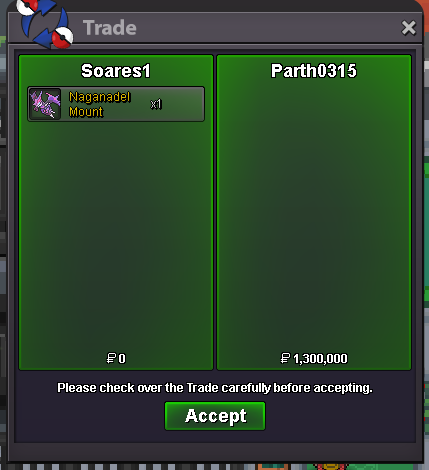Click the Pokédollar symbol beside 1,300,000
Screen dimensions: 429x470
click(285, 358)
